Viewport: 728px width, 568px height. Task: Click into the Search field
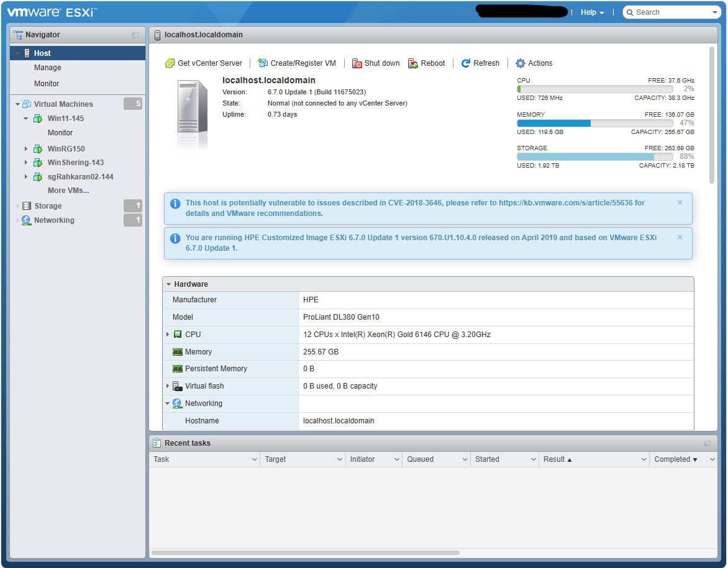click(671, 12)
